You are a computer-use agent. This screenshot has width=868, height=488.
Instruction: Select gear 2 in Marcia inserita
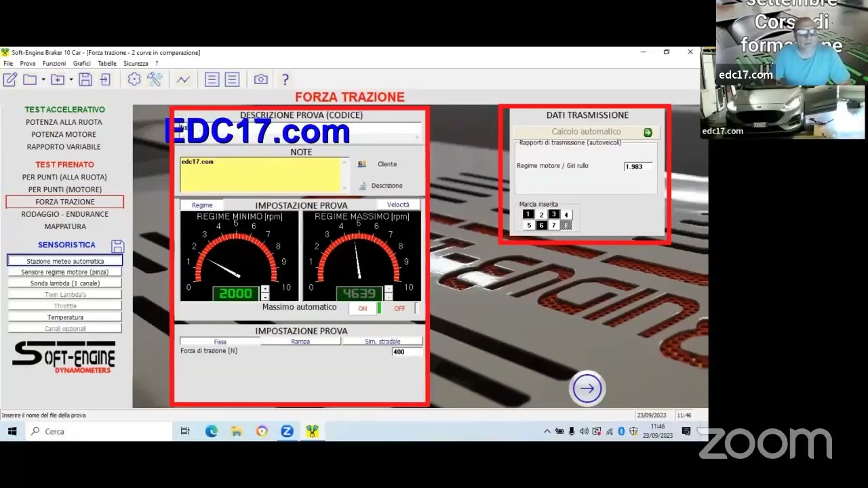(541, 215)
